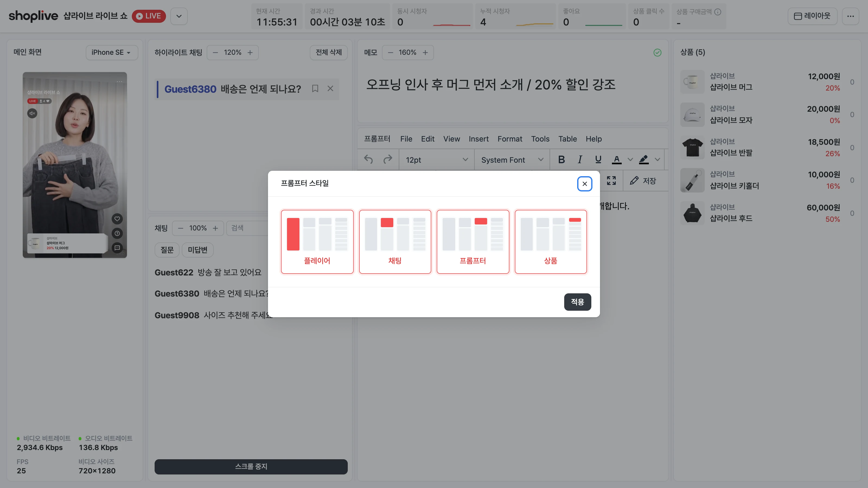Open the Tools menu in prompter
This screenshot has width=868, height=488.
pos(540,139)
